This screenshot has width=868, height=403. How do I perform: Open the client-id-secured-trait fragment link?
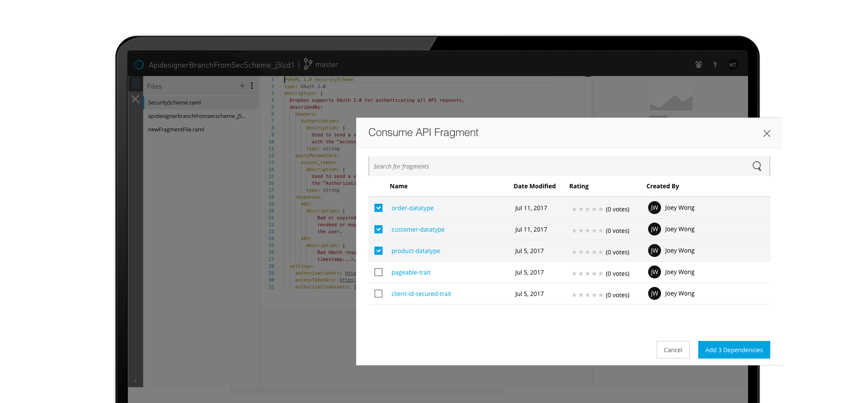click(421, 294)
